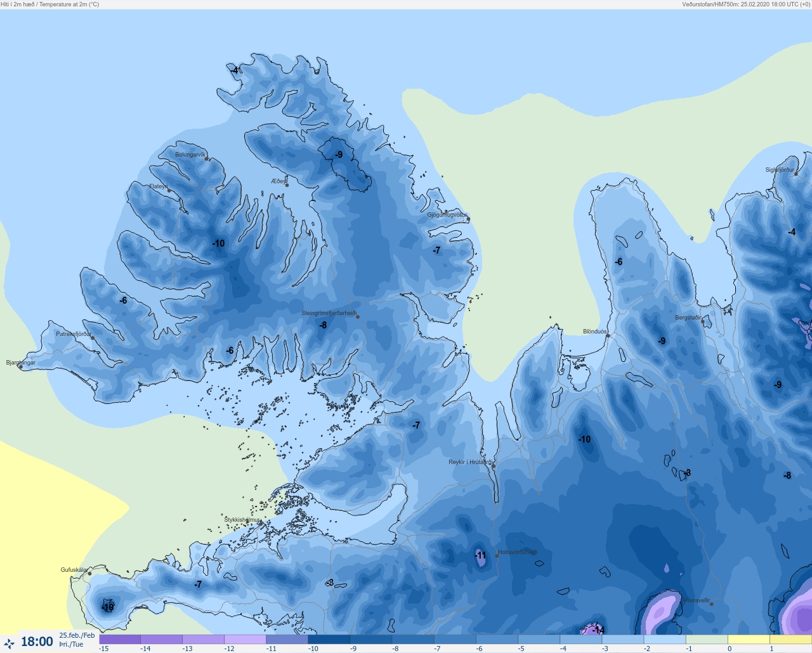The height and width of the screenshot is (653, 812).
Task: Select the light green -1 to 0 legend swatch
Action: pos(707,640)
